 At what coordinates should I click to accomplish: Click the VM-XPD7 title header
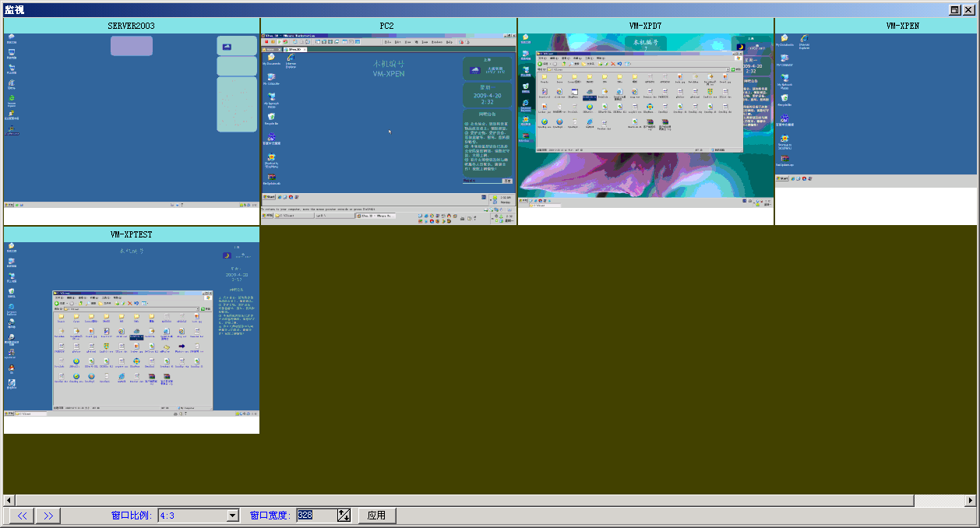pos(645,26)
